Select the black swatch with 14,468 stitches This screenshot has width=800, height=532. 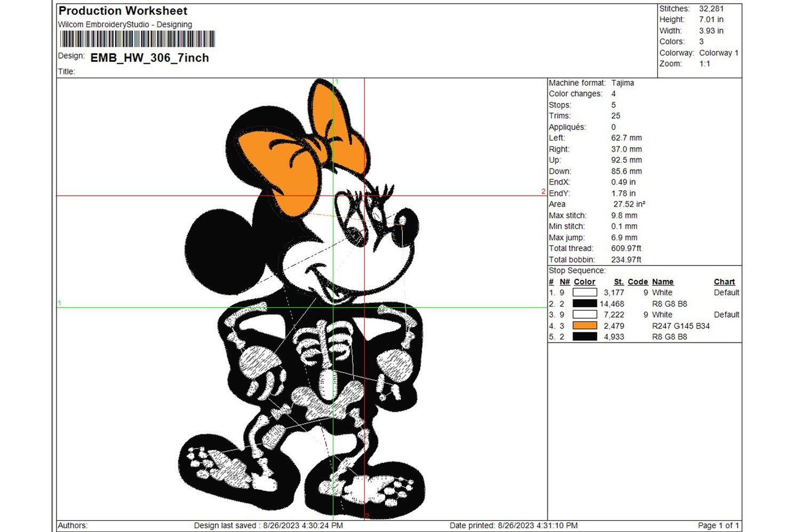585,303
